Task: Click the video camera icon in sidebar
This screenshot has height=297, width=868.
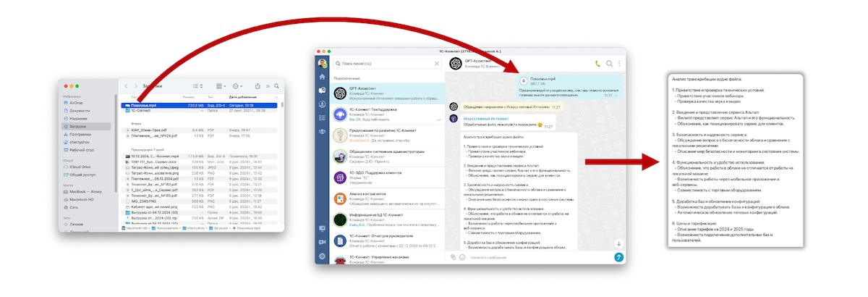Action: click(322, 242)
